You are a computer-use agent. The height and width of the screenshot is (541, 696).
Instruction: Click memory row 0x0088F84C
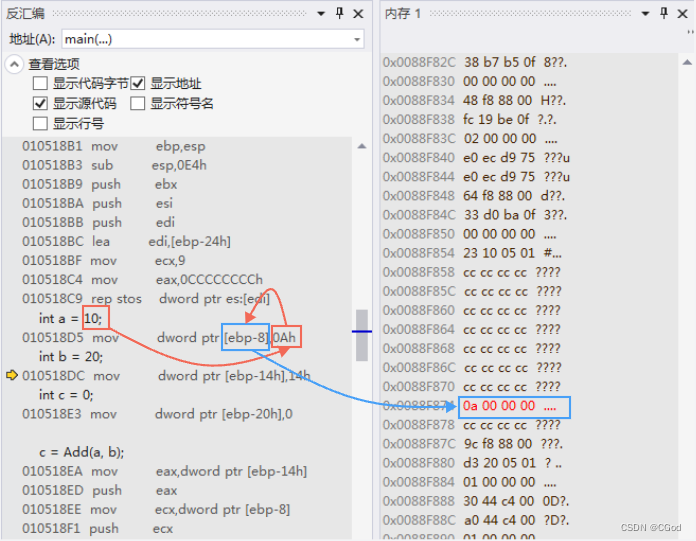(x=475, y=215)
